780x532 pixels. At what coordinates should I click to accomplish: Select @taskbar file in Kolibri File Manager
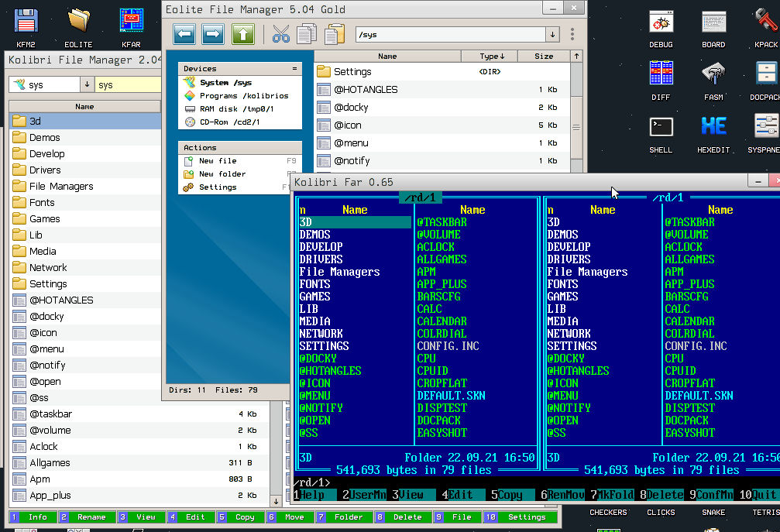coord(139,414)
